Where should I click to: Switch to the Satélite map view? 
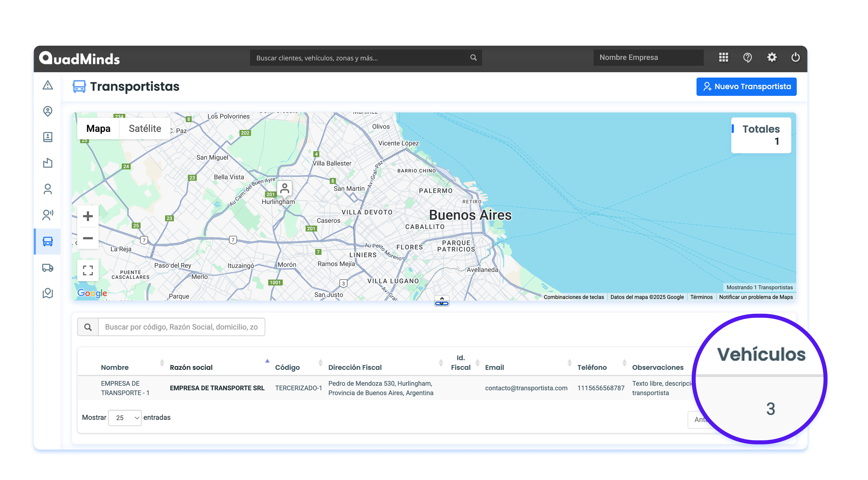[145, 128]
